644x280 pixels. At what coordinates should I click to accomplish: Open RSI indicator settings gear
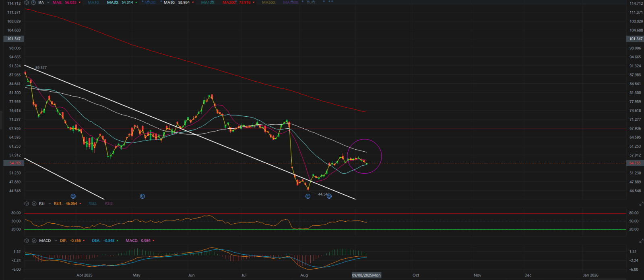pos(27,204)
